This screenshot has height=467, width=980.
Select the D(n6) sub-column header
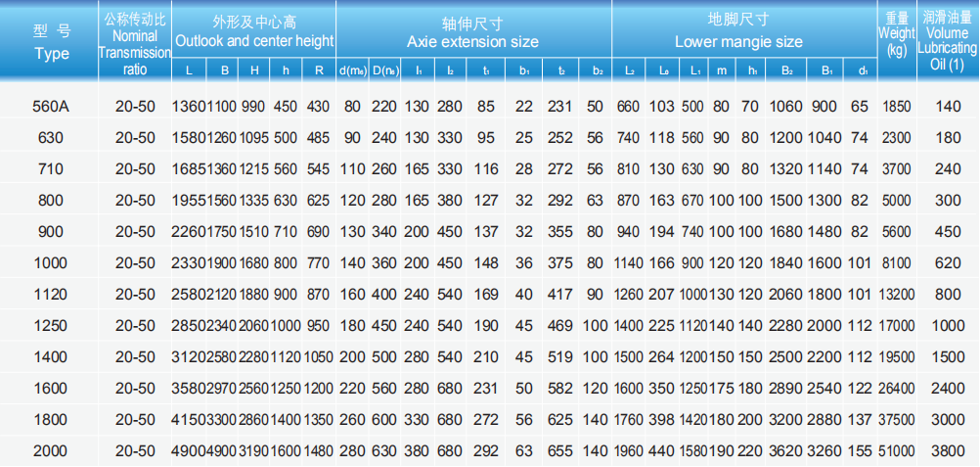point(384,70)
